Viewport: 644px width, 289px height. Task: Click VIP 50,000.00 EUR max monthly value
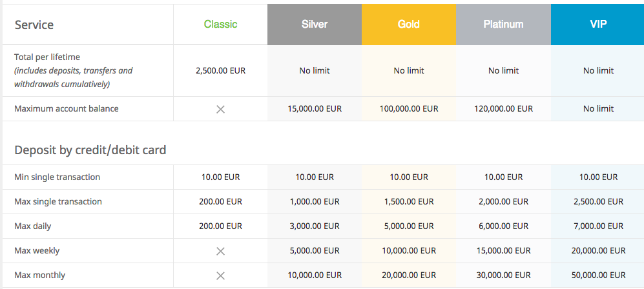pyautogui.click(x=598, y=275)
